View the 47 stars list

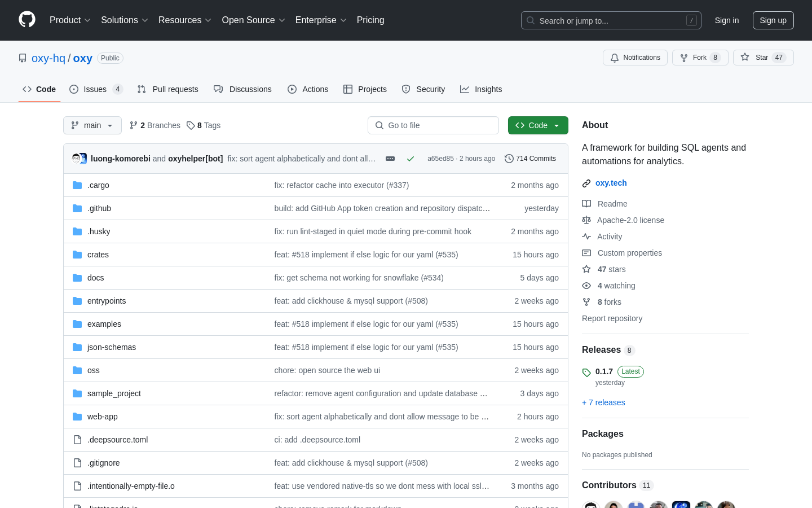tap(604, 269)
